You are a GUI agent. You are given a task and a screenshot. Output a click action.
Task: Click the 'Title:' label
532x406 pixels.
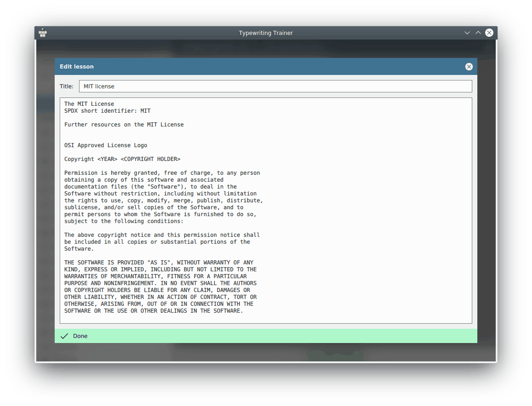(67, 86)
